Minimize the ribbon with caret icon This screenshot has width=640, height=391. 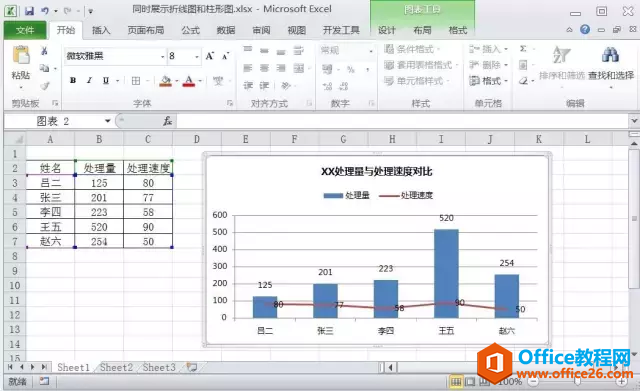[x=569, y=30]
